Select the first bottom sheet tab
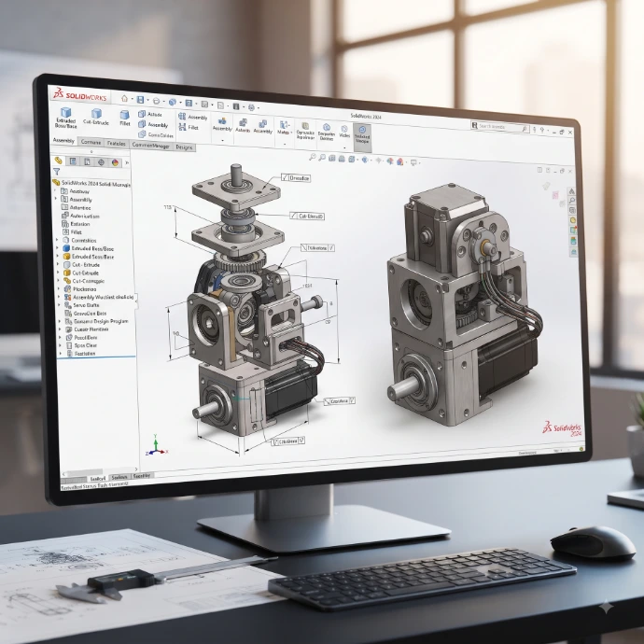This screenshot has height=644, width=644. click(98, 479)
